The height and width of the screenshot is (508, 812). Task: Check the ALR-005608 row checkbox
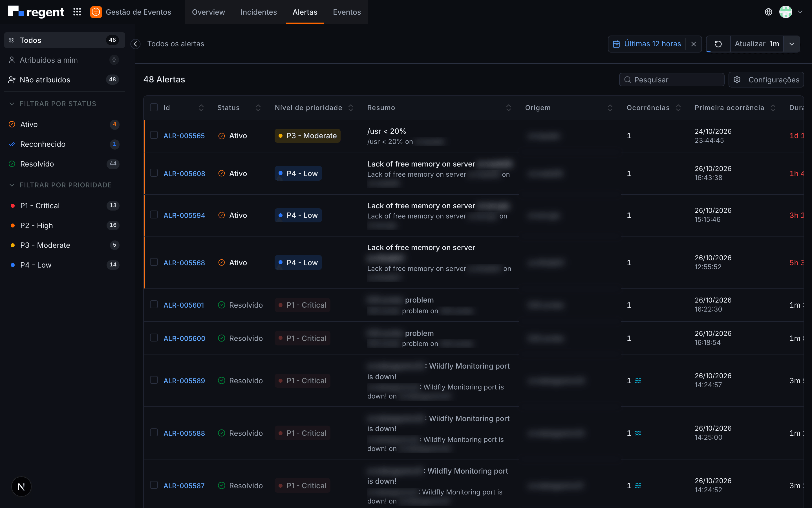pos(154,173)
